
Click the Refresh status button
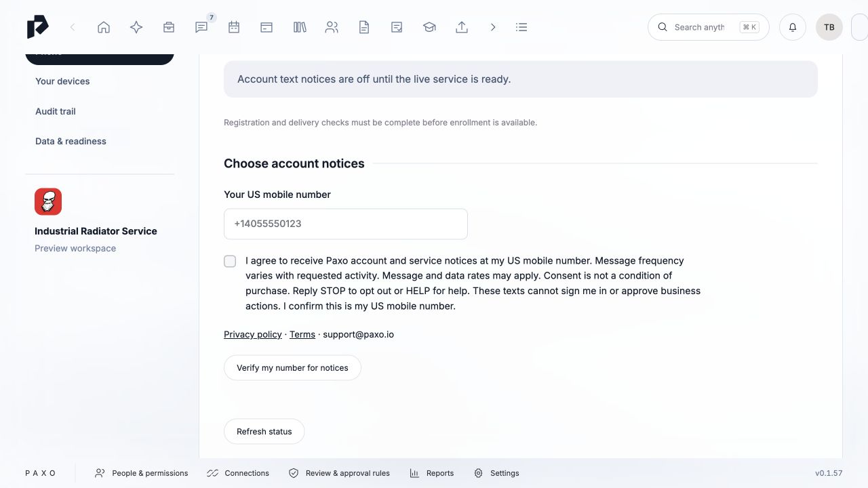click(264, 432)
